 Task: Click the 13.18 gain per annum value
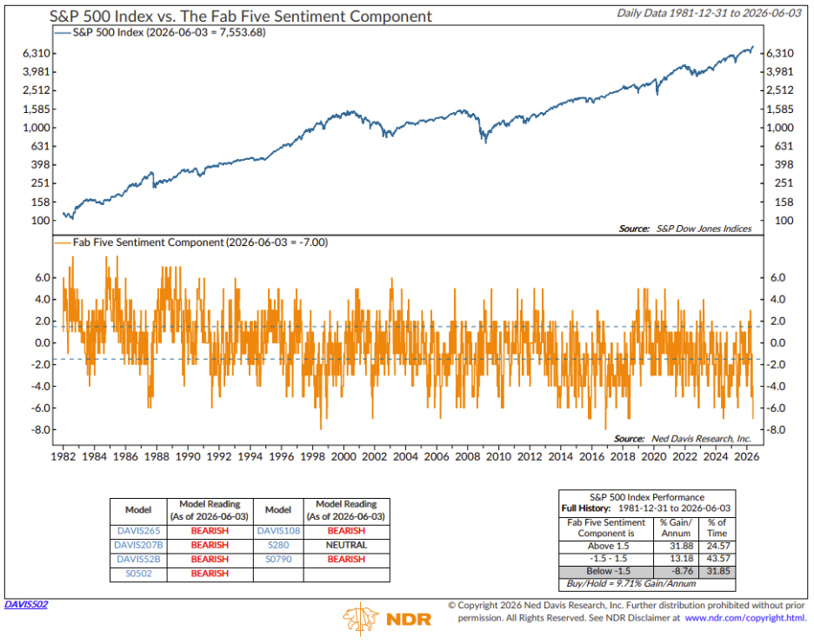(681, 558)
